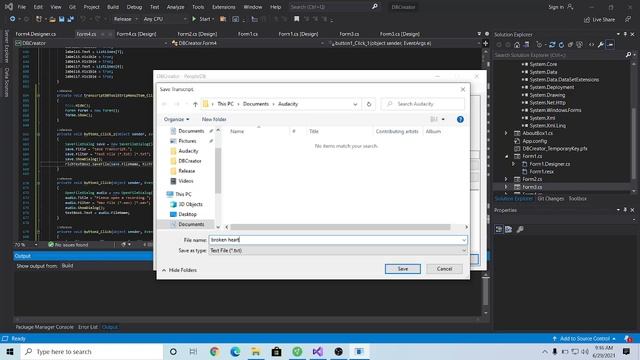The width and height of the screenshot is (640, 360).
Task: Open Package Manager Console tab
Action: point(44,327)
